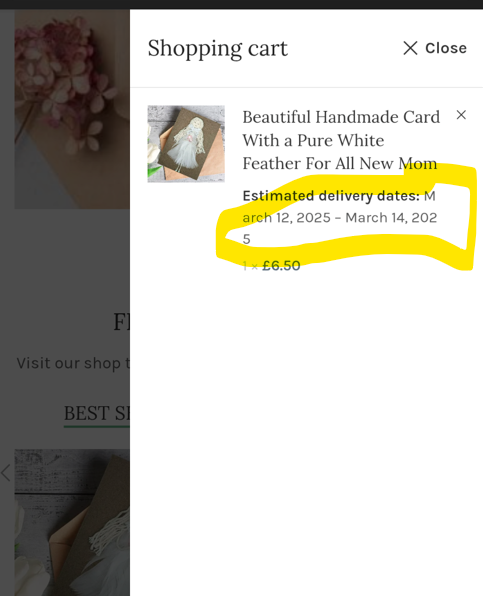
Task: Select the BEST SE tab behind the overlay
Action: pyautogui.click(x=97, y=414)
